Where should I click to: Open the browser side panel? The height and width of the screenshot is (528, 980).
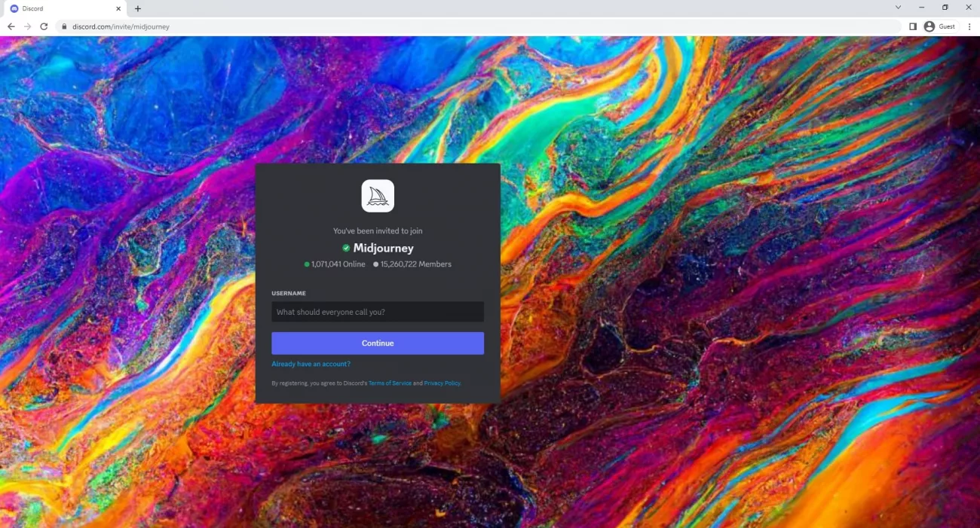coord(912,26)
